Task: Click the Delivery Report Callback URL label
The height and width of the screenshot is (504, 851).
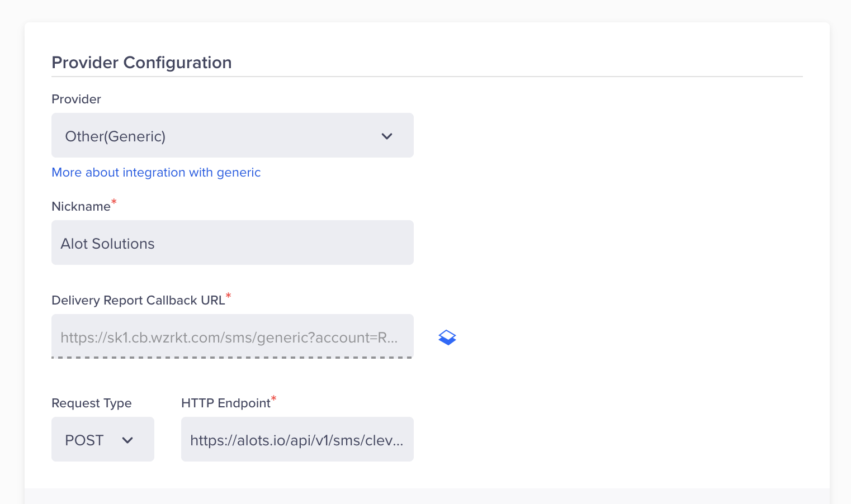Action: pyautogui.click(x=138, y=300)
